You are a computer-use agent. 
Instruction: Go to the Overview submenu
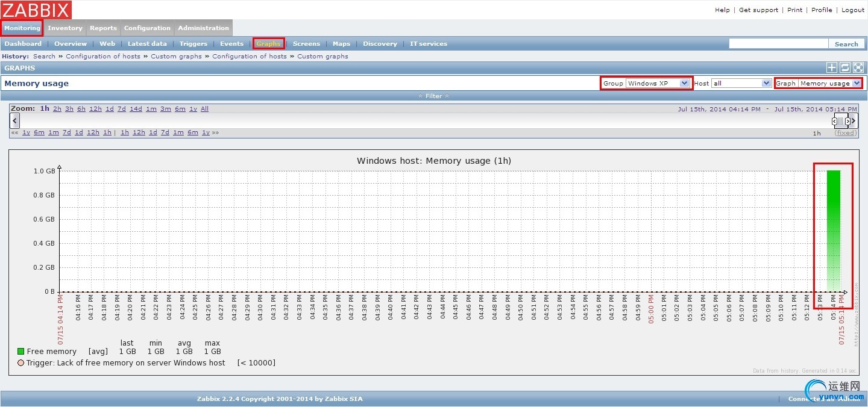pos(71,43)
